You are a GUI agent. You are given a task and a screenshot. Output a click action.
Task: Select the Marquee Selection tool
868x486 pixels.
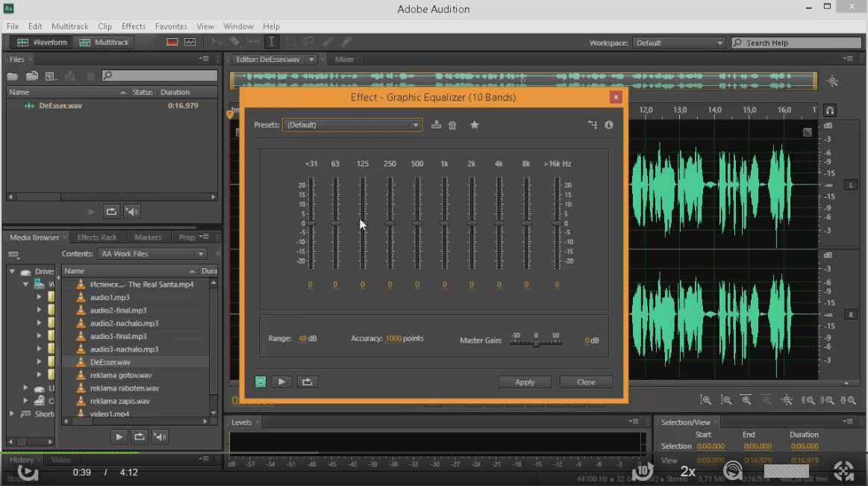[x=290, y=42]
